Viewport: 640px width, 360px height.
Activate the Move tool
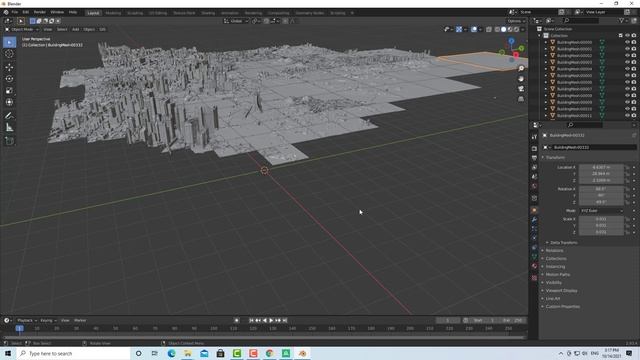click(9, 67)
